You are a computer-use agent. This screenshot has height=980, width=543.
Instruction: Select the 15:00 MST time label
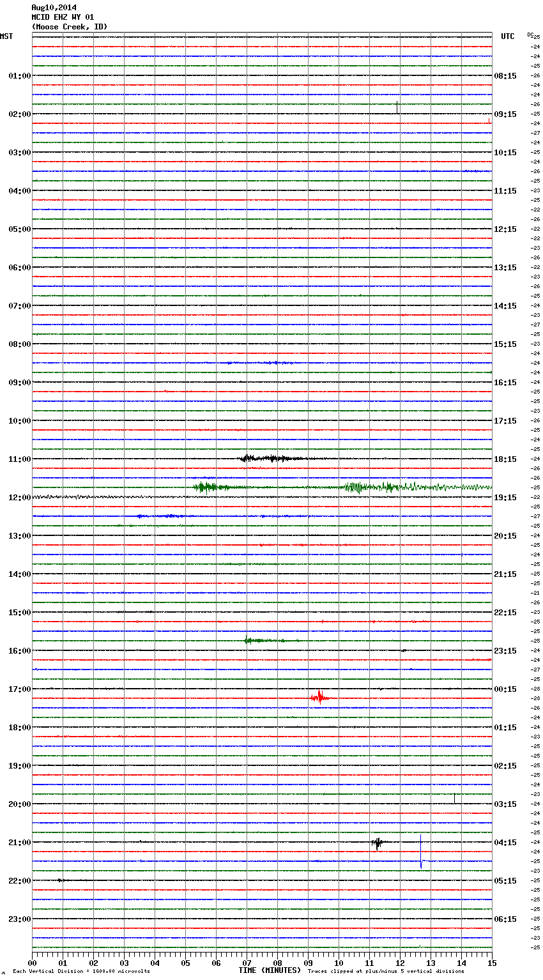pyautogui.click(x=19, y=613)
